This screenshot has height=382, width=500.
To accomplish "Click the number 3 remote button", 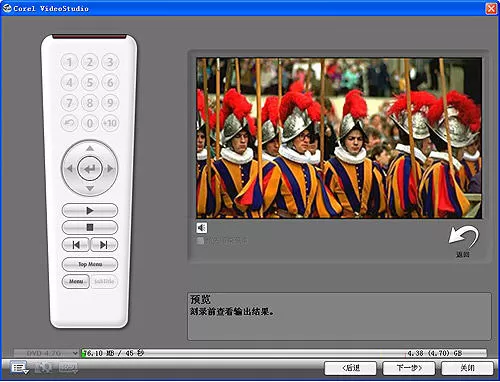I will click(110, 62).
